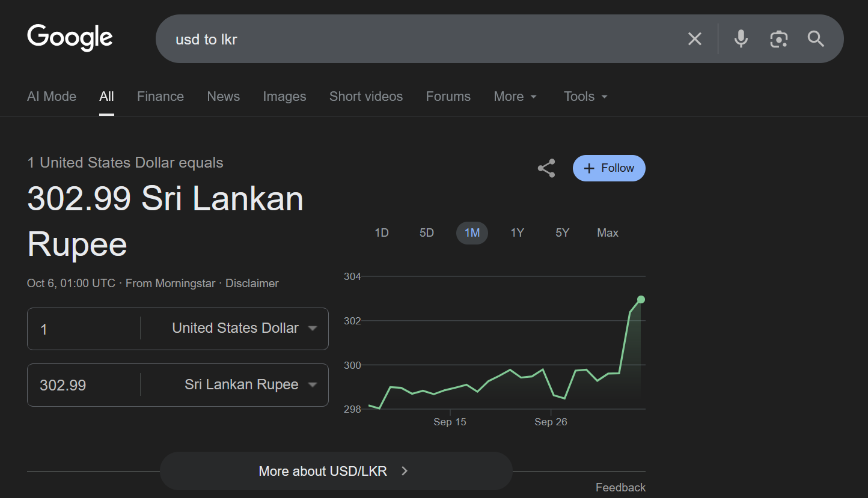Switch to the News tab

[x=224, y=97]
